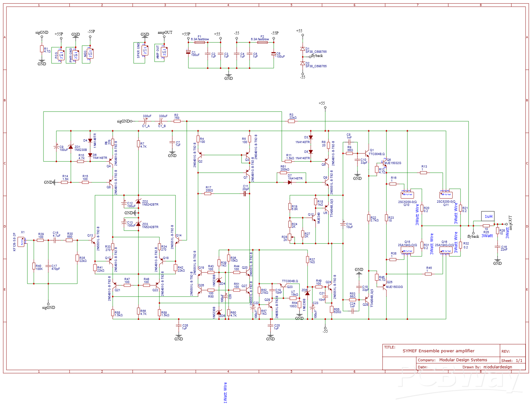Click the blue 1Watt Wire label
Viewport: 532px width, 407px height.
[226, 393]
